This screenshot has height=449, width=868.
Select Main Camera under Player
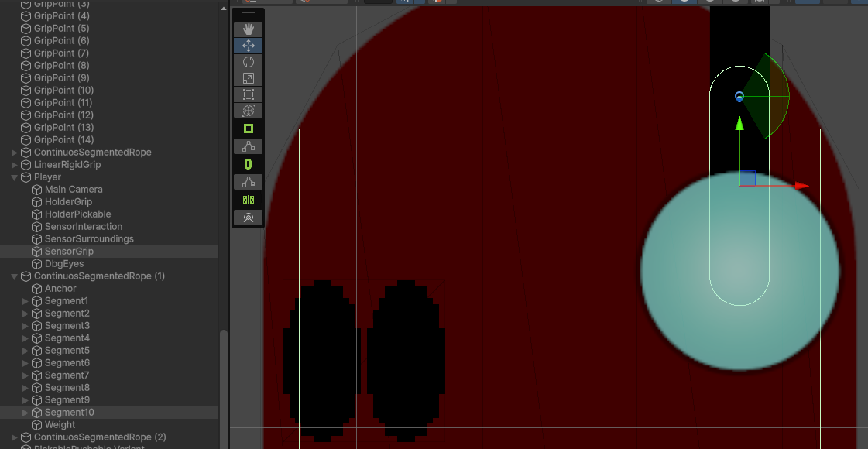pos(74,189)
